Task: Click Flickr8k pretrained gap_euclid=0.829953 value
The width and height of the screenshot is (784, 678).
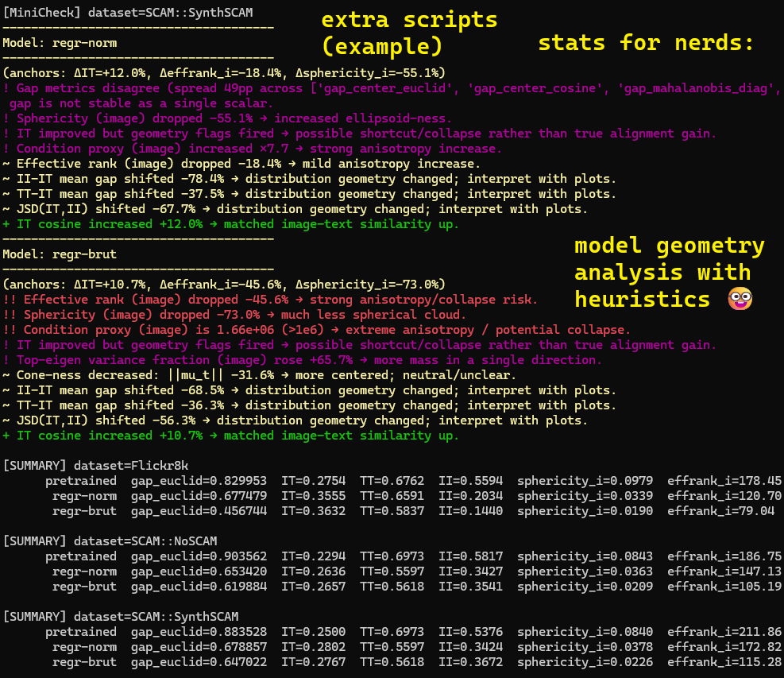Action: [199, 481]
